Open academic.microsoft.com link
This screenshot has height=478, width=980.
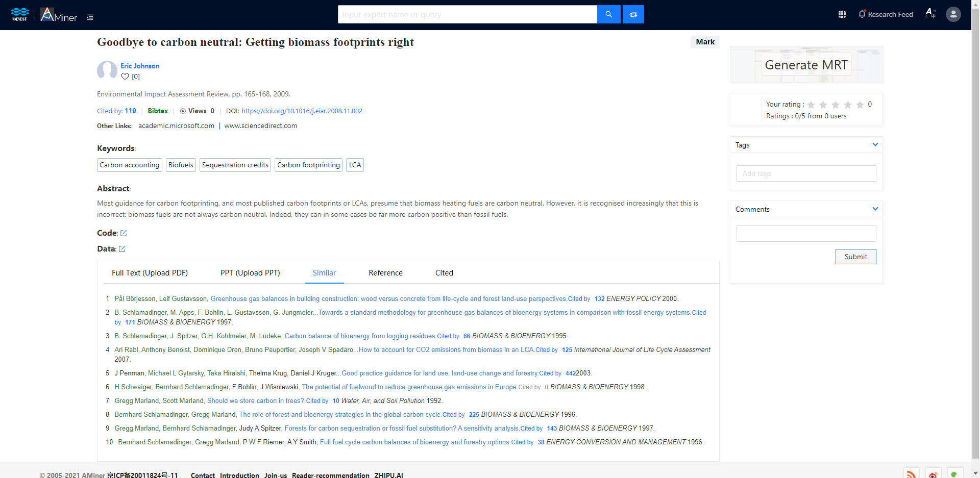pyautogui.click(x=176, y=125)
